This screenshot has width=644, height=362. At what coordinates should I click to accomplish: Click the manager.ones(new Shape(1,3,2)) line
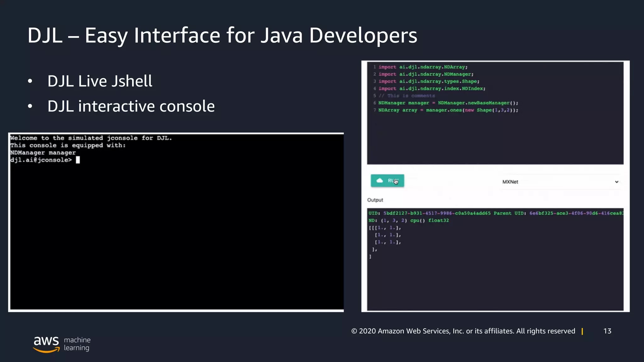(448, 110)
